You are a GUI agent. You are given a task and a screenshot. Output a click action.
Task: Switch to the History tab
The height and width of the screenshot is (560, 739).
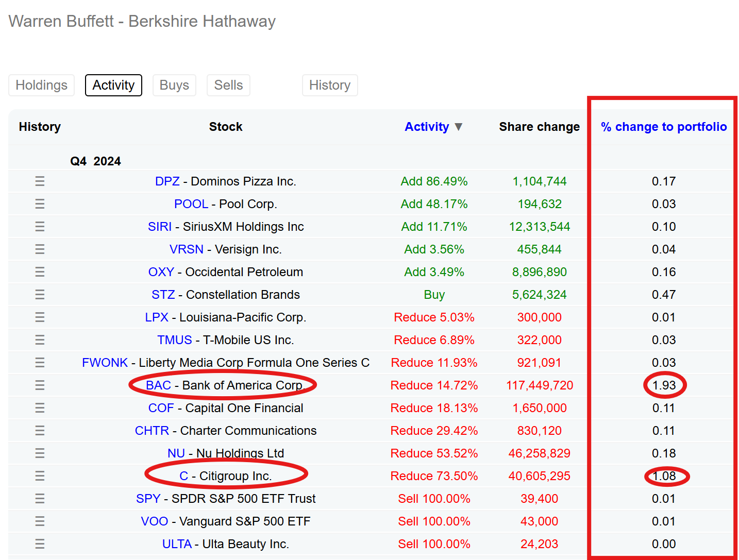pos(330,85)
